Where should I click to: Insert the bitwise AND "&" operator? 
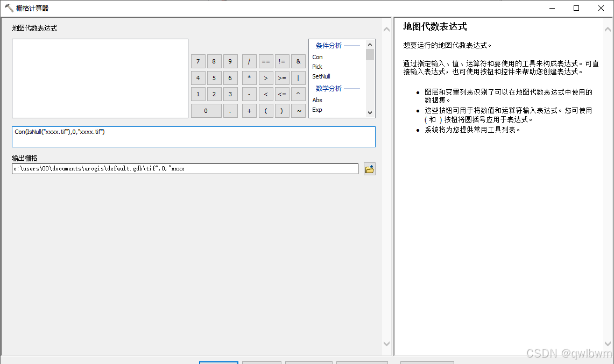pos(298,61)
